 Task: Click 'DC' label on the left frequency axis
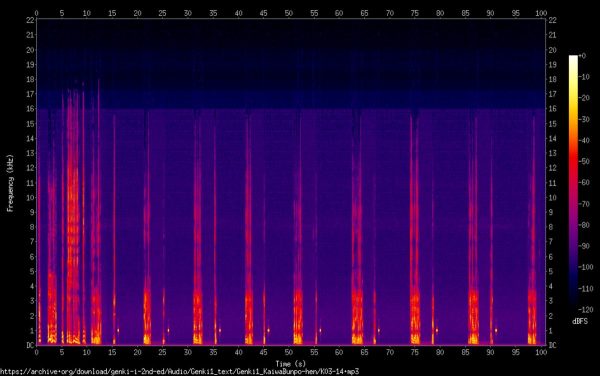[x=29, y=345]
